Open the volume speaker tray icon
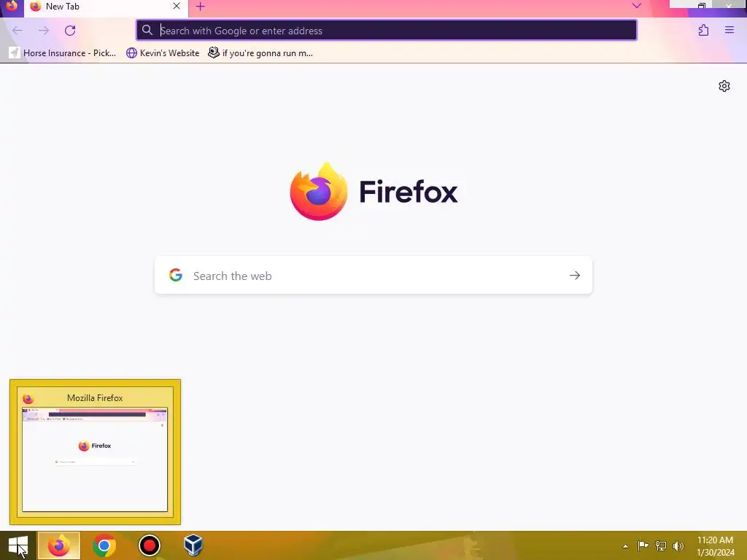 pyautogui.click(x=678, y=545)
